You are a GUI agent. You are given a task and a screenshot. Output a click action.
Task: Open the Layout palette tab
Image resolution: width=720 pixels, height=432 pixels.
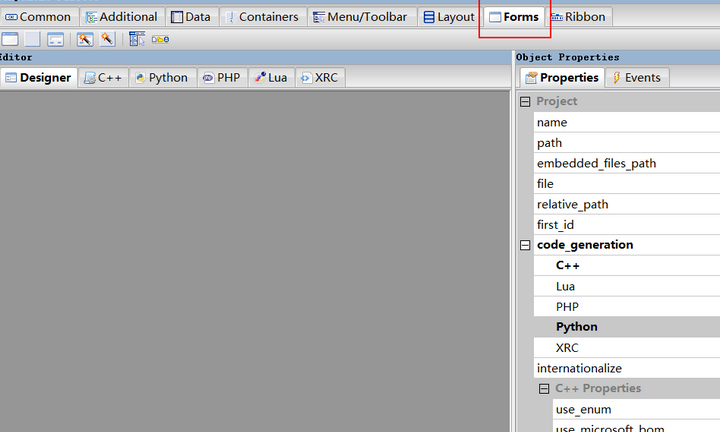pos(449,17)
